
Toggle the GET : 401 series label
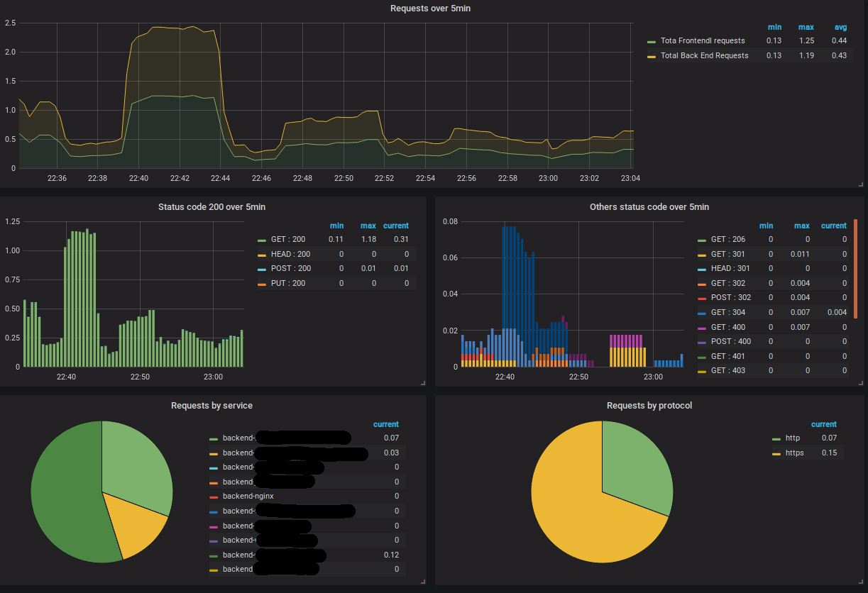coord(728,356)
